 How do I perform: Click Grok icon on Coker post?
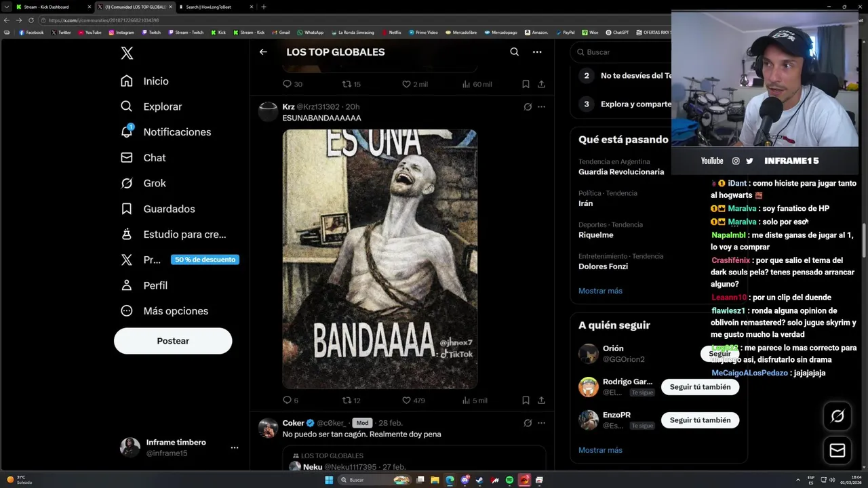(528, 423)
